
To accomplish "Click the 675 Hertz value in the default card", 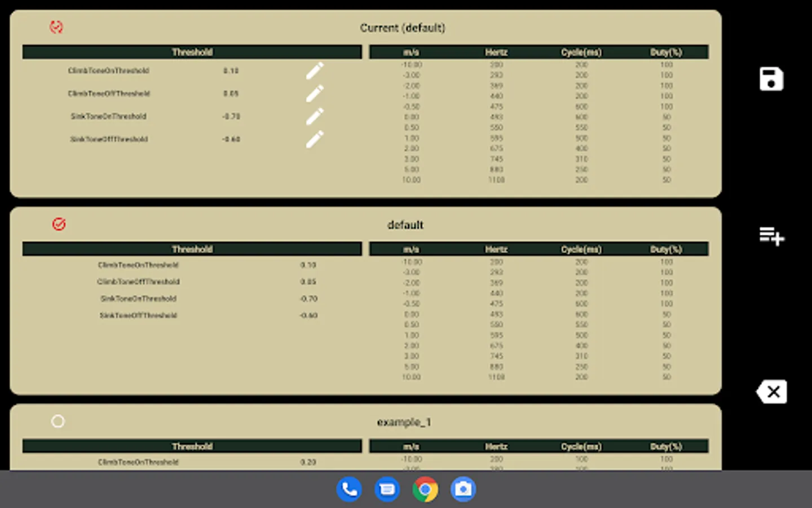I will [x=496, y=345].
